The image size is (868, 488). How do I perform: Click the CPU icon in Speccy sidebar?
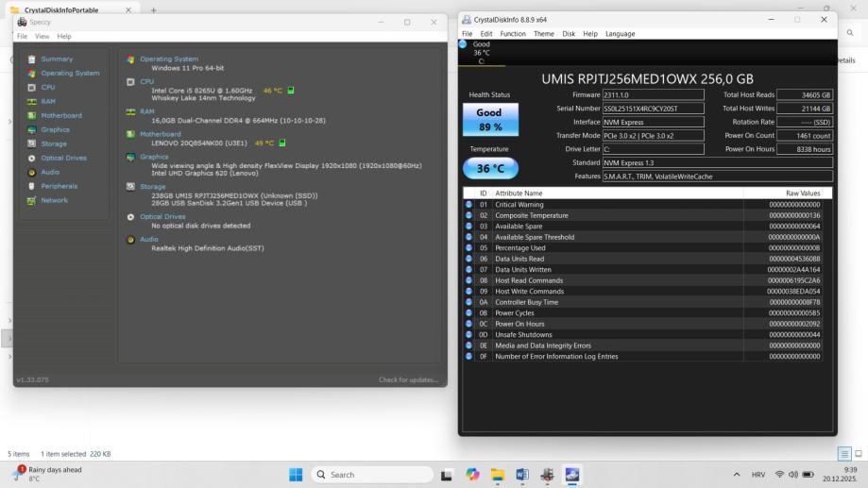31,88
